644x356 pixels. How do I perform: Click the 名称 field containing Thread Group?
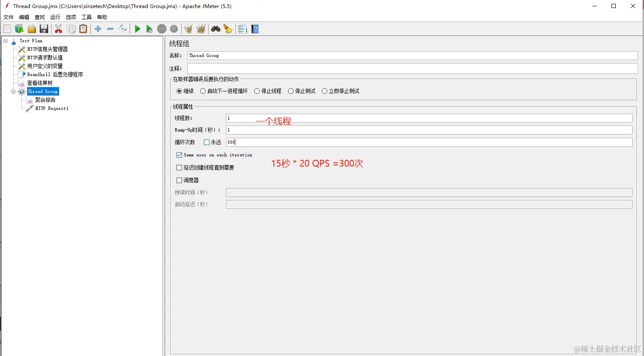[x=413, y=56]
